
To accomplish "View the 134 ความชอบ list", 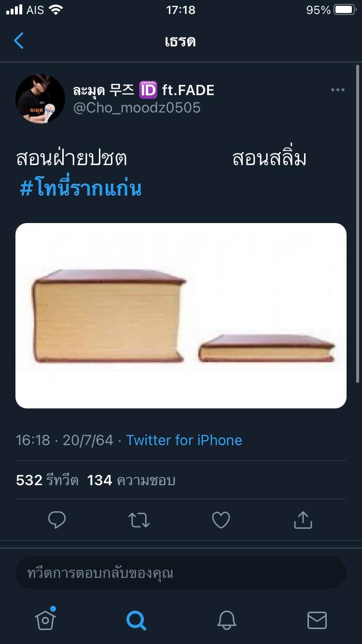I will coord(131,480).
